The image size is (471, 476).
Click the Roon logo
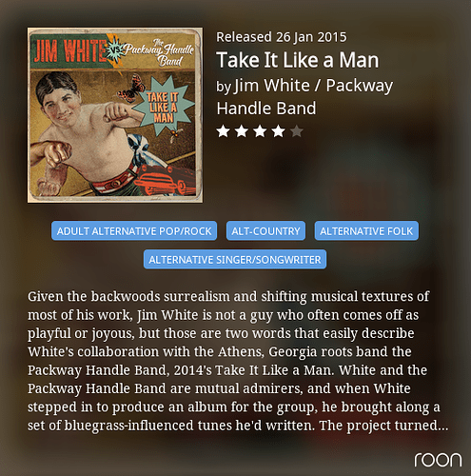pyautogui.click(x=438, y=460)
